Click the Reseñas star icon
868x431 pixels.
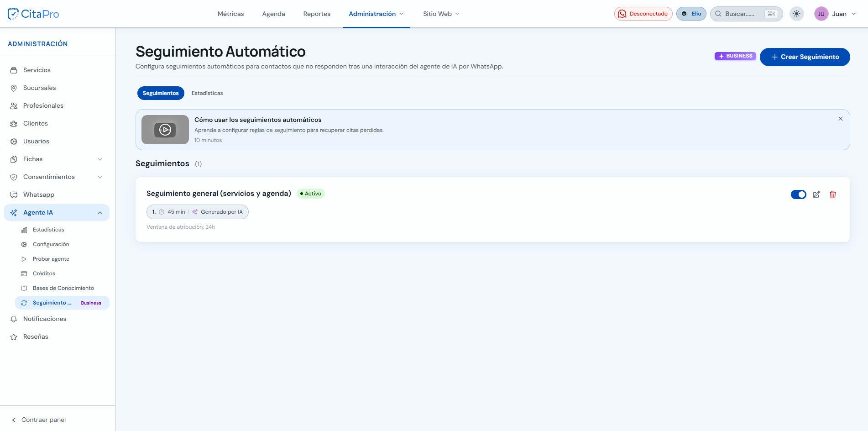point(14,337)
